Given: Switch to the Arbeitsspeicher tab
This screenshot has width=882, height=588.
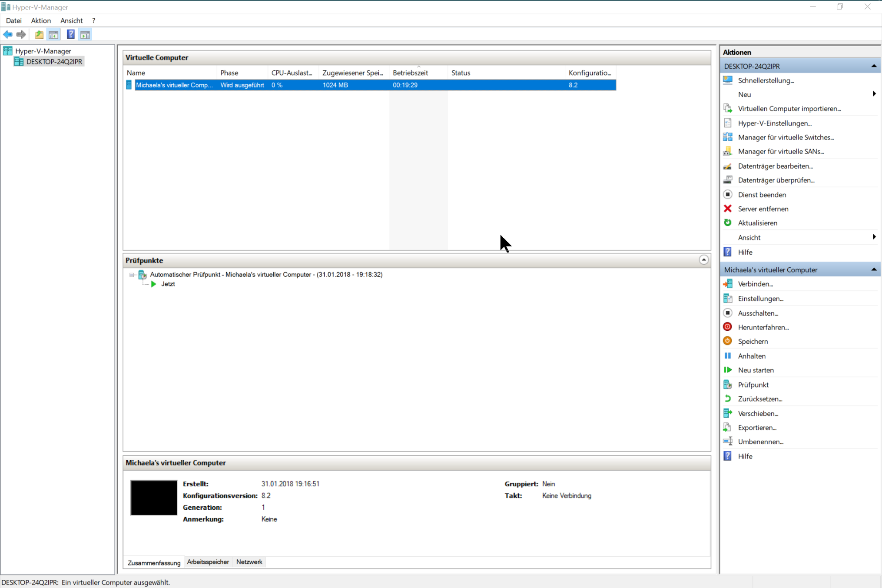Looking at the screenshot, I should pos(208,562).
